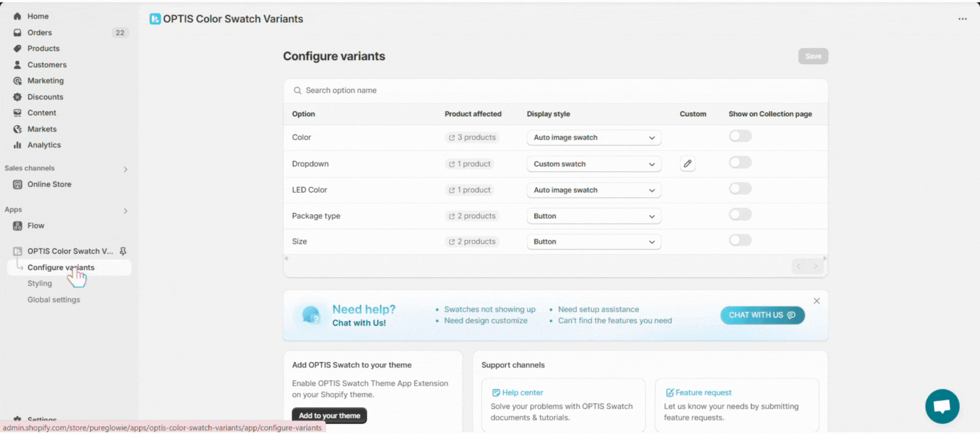Open 2 products link for Size
The height and width of the screenshot is (434, 980).
point(472,242)
